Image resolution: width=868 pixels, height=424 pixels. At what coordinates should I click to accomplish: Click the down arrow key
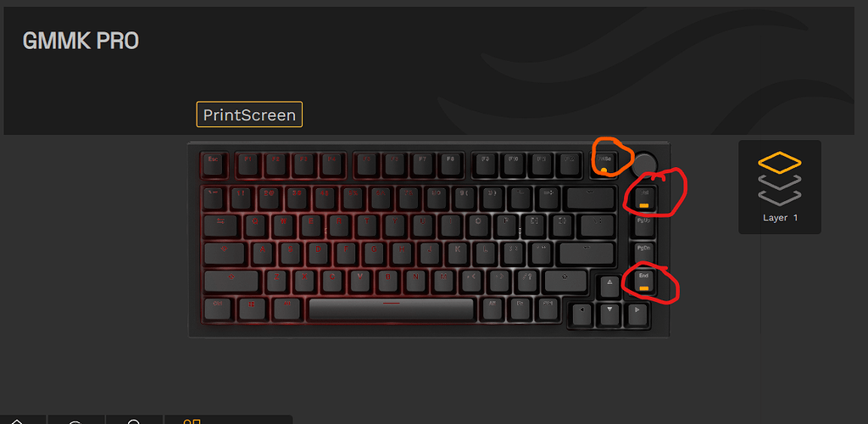pyautogui.click(x=609, y=314)
